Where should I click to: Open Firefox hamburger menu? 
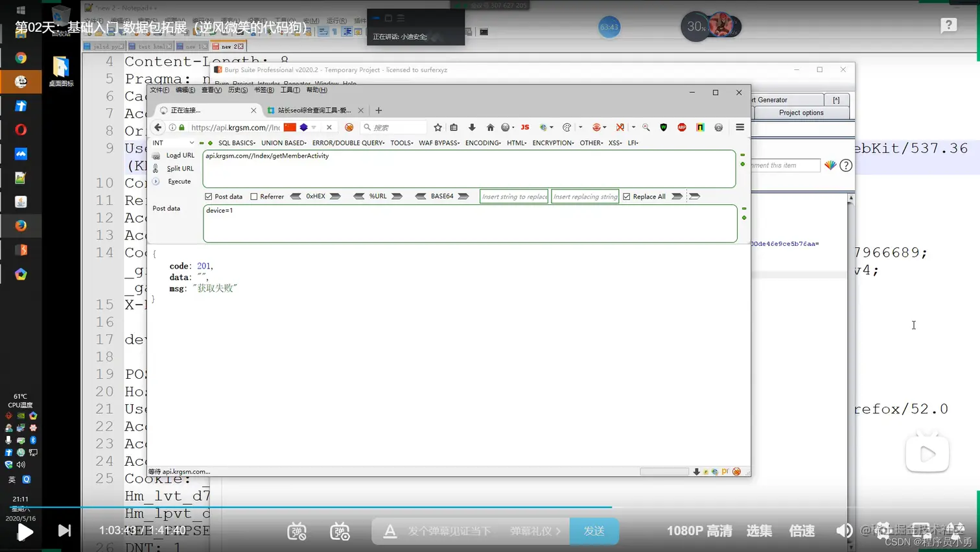pyautogui.click(x=740, y=127)
